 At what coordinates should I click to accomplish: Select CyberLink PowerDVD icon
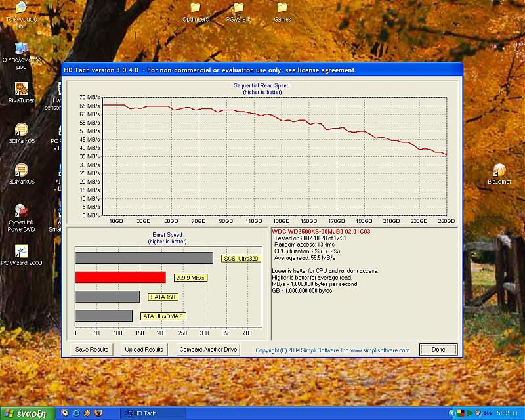click(22, 218)
